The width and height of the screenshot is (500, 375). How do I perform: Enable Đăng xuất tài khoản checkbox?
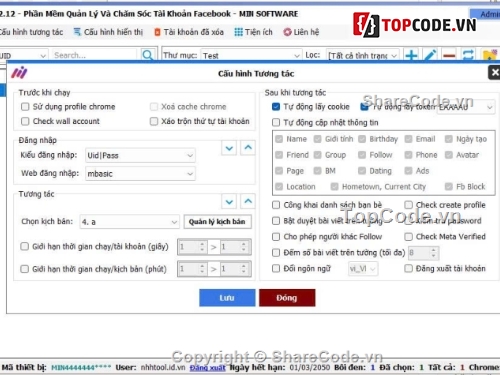click(x=408, y=268)
